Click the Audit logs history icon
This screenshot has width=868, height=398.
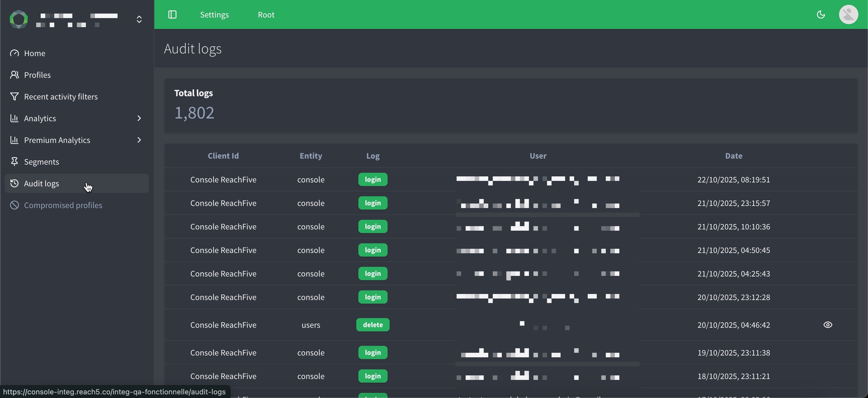point(14,183)
